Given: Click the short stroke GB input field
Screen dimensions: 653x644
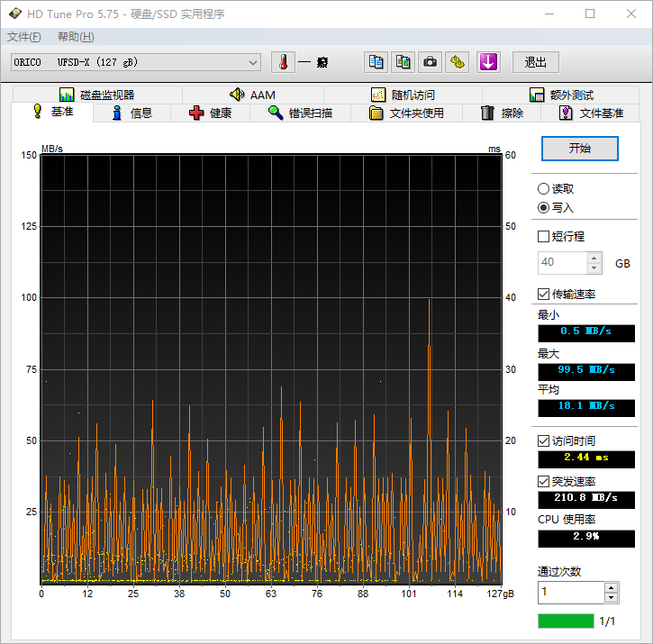Looking at the screenshot, I should (562, 263).
